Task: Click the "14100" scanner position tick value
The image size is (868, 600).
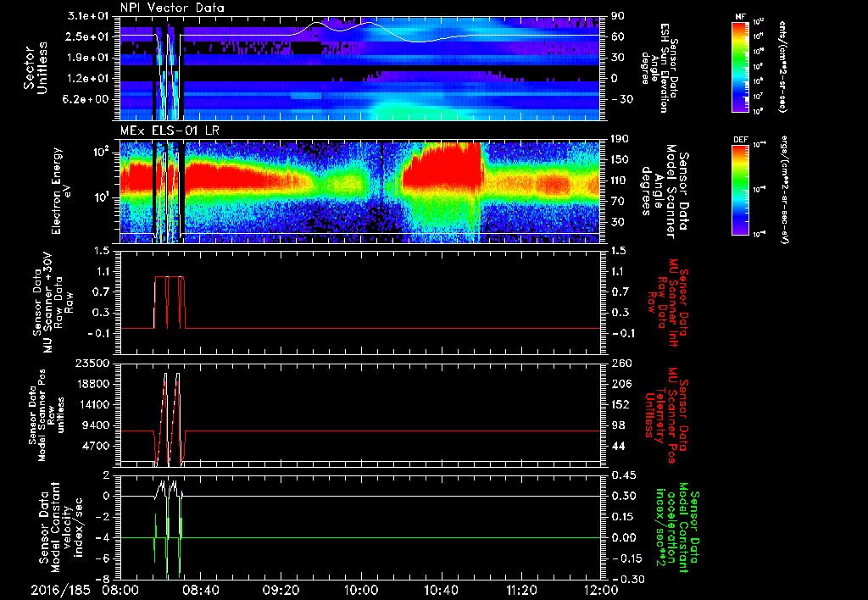Action: (x=92, y=404)
